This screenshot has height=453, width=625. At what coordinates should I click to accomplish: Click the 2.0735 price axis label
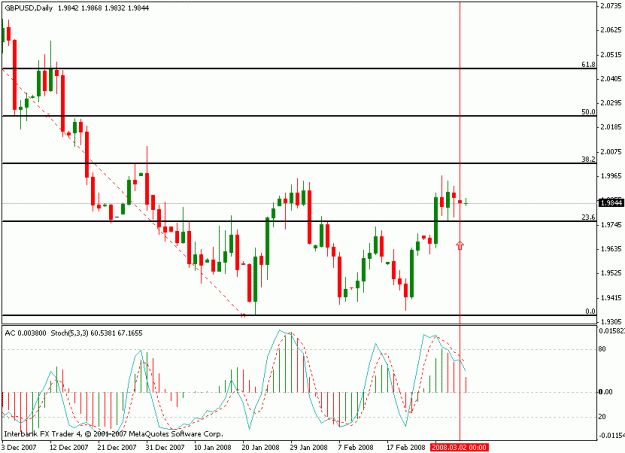pos(612,6)
